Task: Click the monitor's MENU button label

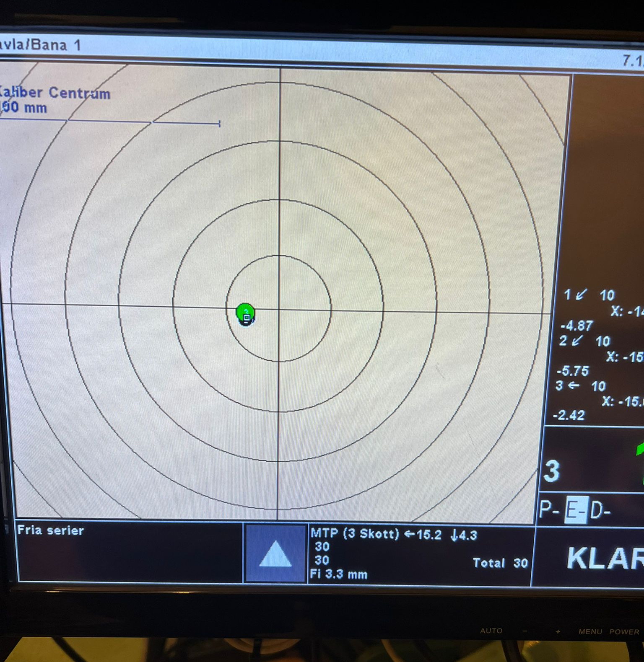Action: pos(590,631)
